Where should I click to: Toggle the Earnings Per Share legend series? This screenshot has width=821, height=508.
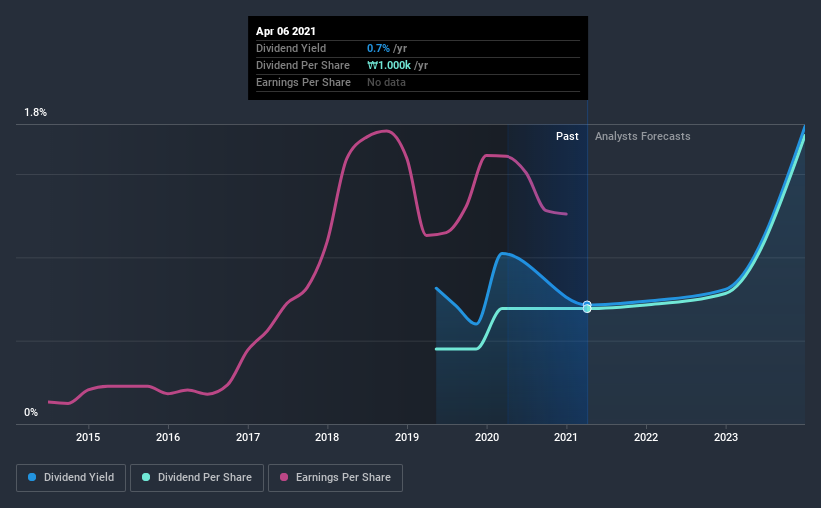coord(335,478)
